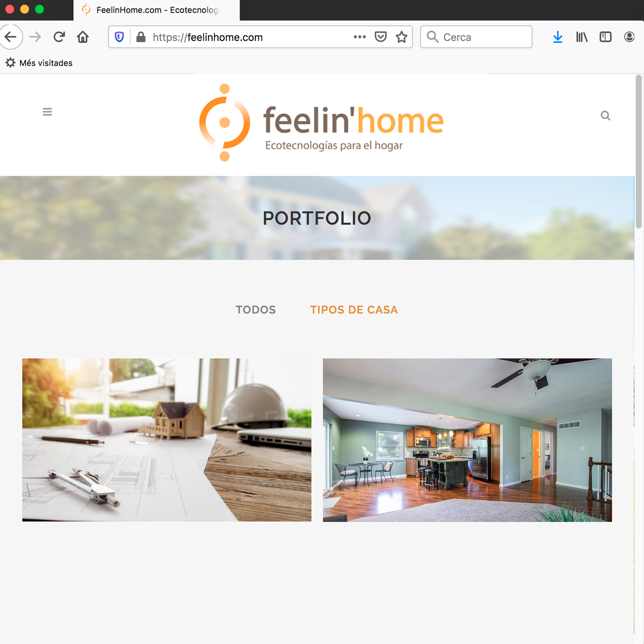The image size is (644, 644).
Task: Click the website search magnifier icon
Action: pos(605,116)
